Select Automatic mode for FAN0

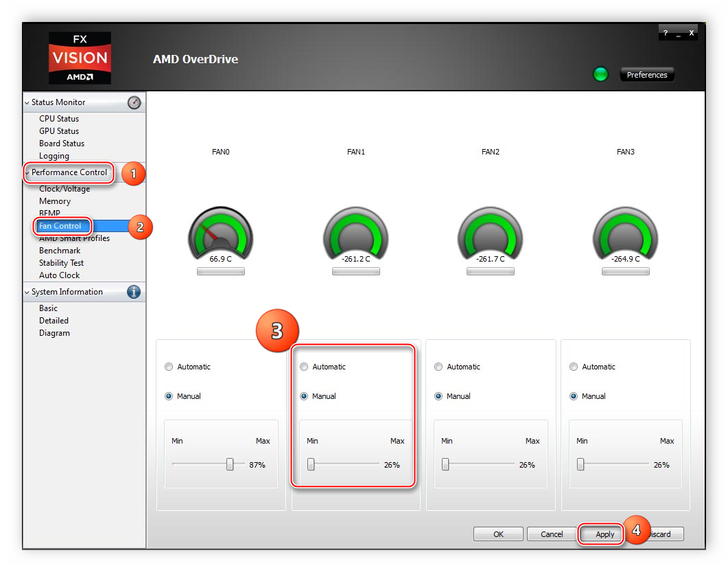(x=169, y=367)
